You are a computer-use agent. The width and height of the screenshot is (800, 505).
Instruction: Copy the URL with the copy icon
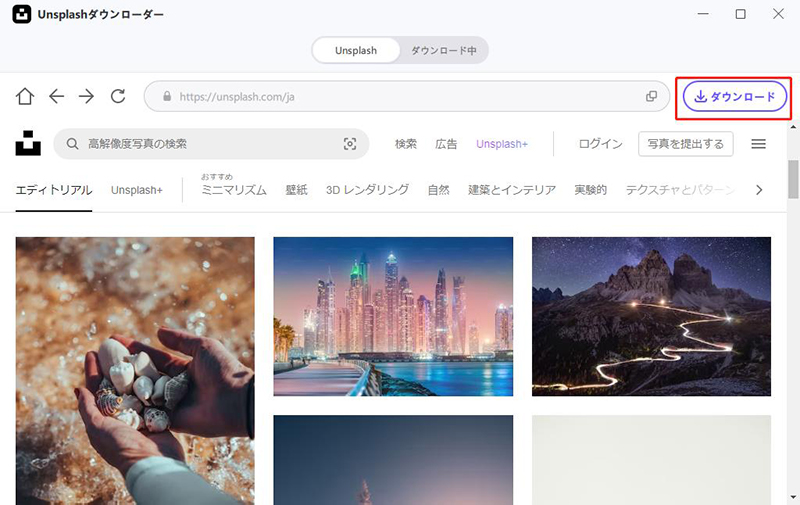tap(651, 96)
